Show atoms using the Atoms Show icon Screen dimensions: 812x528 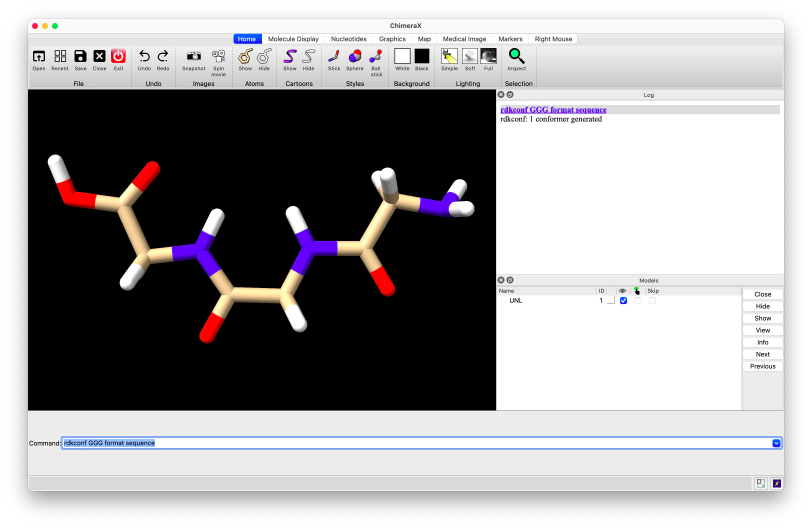click(x=245, y=56)
